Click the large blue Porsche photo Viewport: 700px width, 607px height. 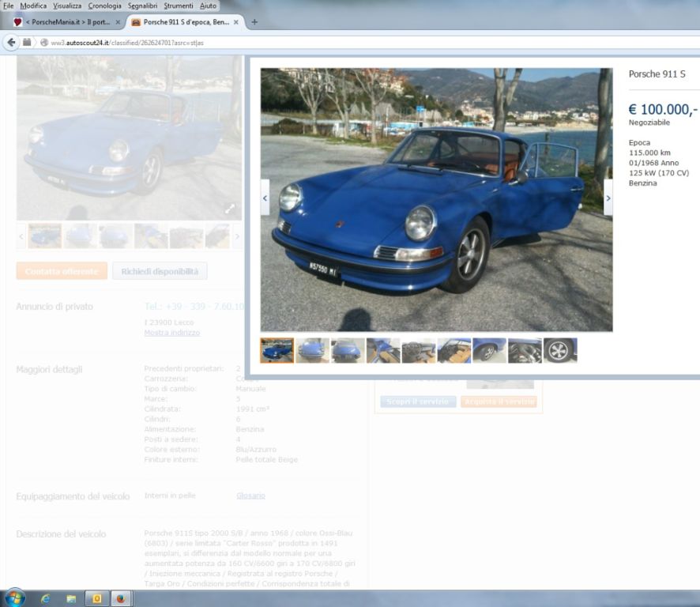437,200
